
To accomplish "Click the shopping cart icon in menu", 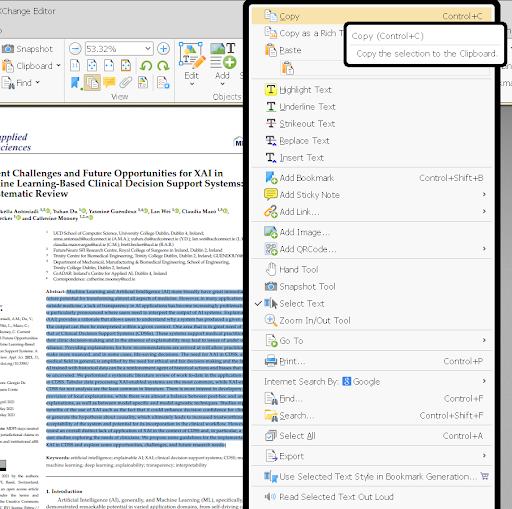I will 484,476.
